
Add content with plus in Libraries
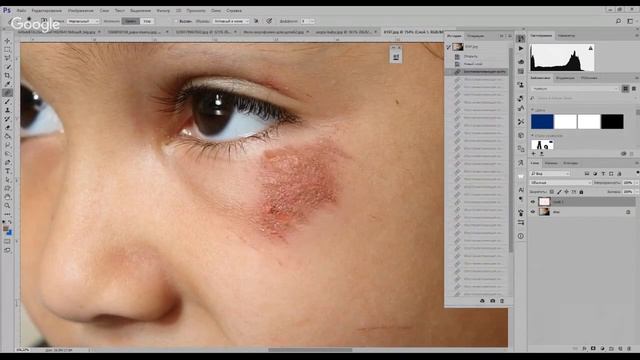(533, 154)
